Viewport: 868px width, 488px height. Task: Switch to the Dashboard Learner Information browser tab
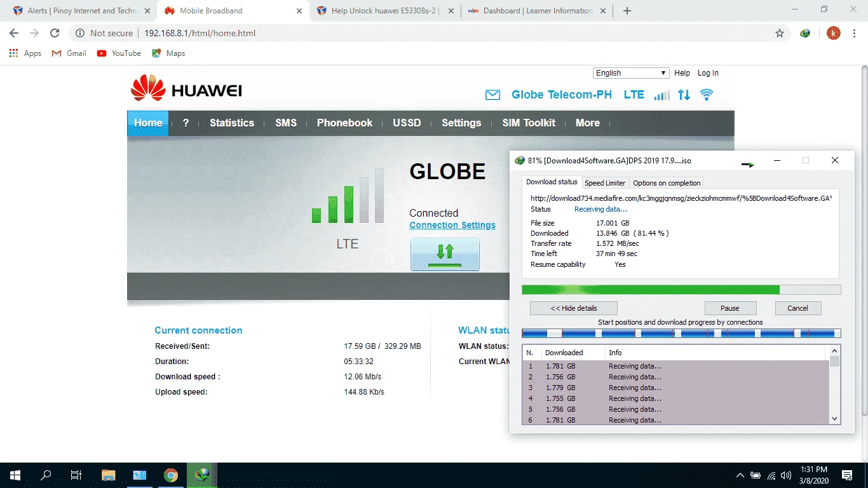[537, 11]
